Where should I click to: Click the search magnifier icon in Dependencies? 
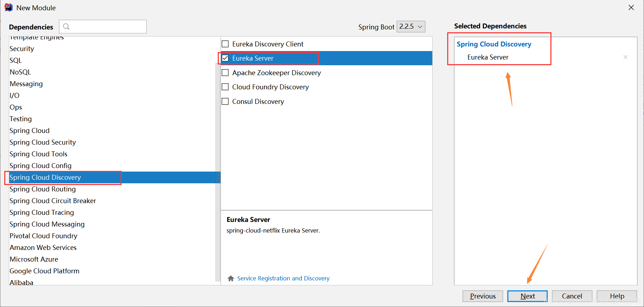pyautogui.click(x=66, y=27)
